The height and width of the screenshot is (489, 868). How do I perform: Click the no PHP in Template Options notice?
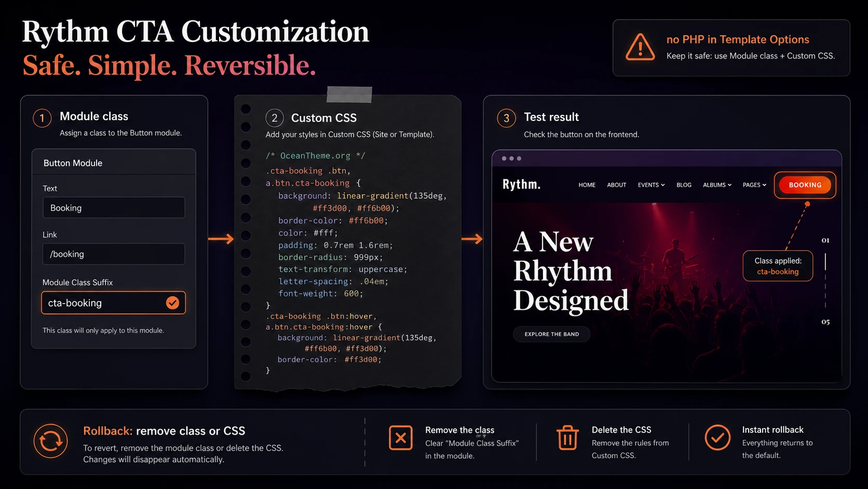pos(731,48)
